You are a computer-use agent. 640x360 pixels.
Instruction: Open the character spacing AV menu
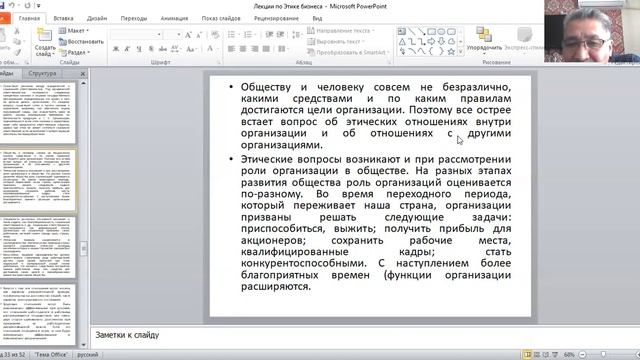pyautogui.click(x=176, y=49)
